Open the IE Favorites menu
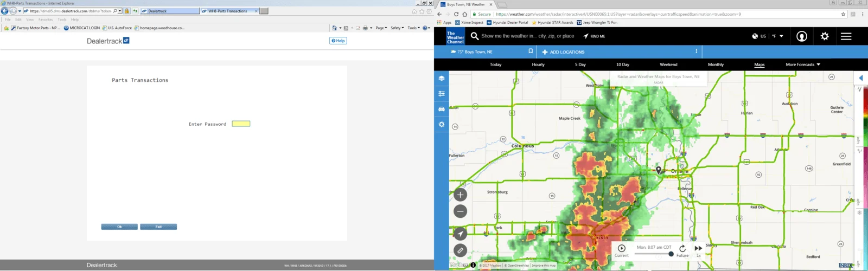 point(46,20)
